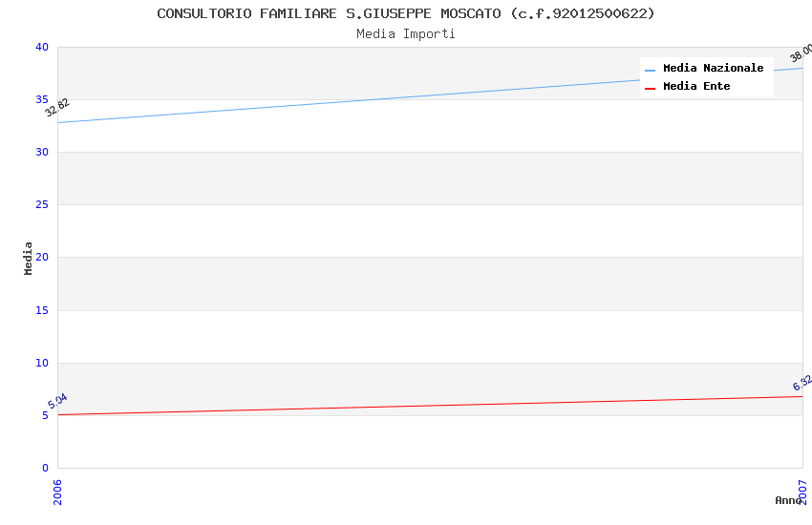Click the y-axis value 5

(x=45, y=416)
